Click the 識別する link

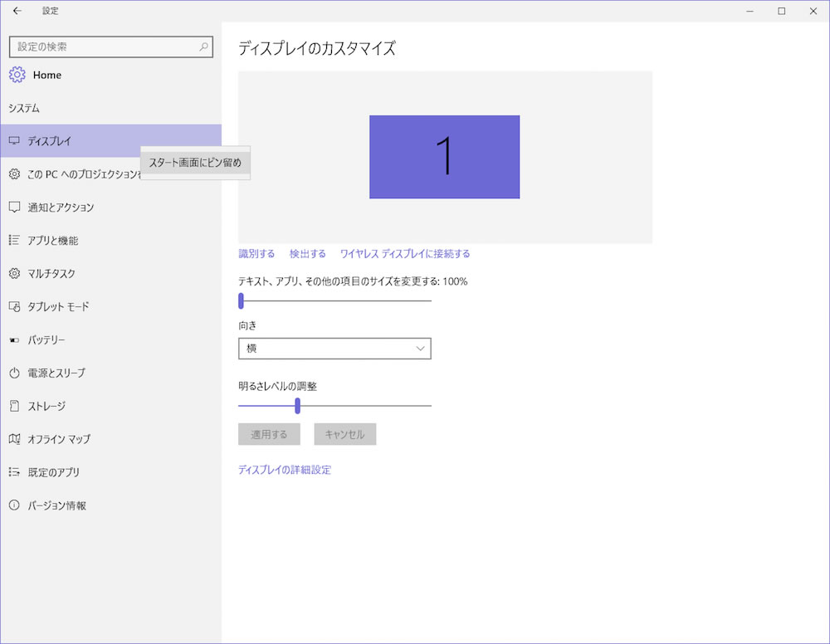pos(256,253)
